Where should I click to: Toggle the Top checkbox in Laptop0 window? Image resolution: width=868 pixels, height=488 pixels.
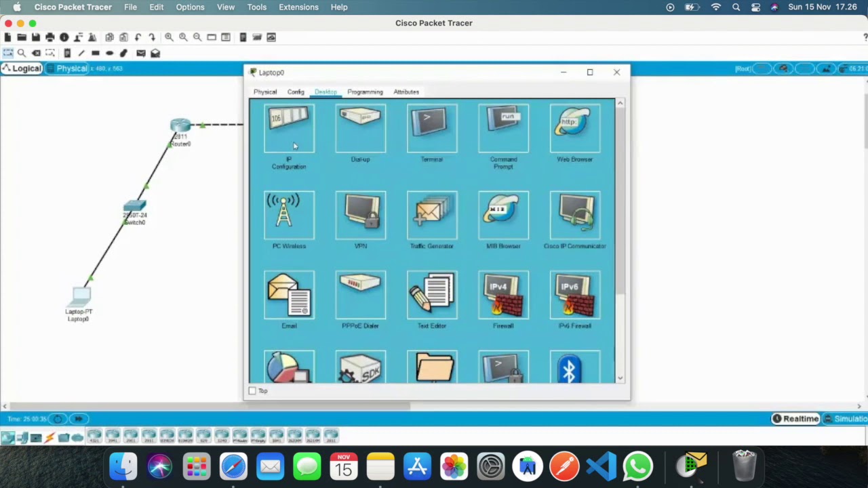point(252,391)
